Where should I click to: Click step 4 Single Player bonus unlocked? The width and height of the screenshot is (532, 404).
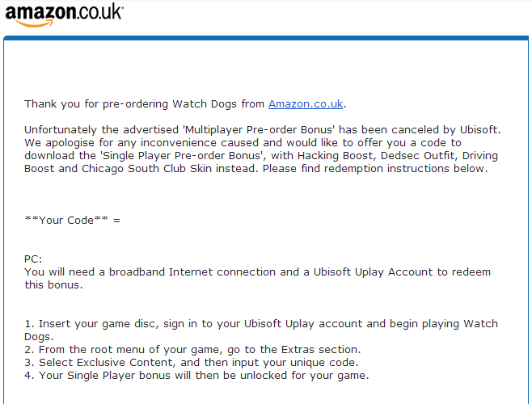coord(196,375)
